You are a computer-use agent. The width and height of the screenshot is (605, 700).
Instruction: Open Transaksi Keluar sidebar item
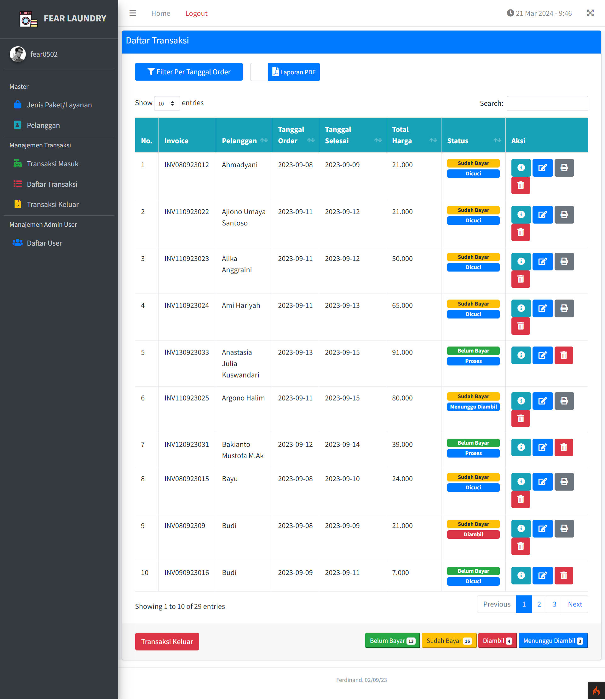coord(59,204)
